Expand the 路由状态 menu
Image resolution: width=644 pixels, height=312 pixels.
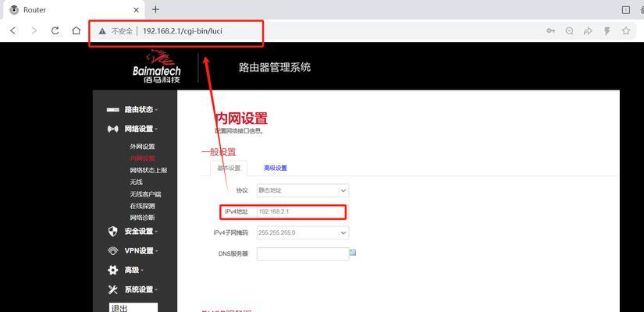coord(141,110)
